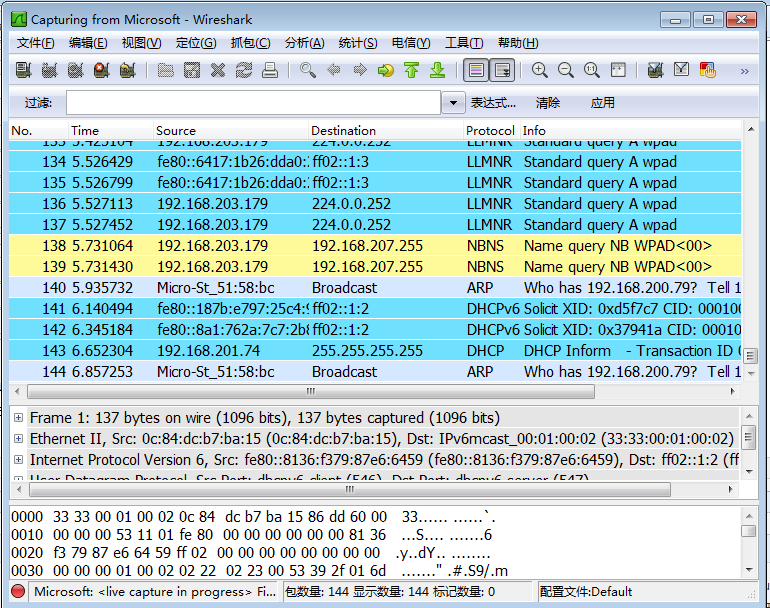Open the 定位(G) menu

(x=196, y=43)
